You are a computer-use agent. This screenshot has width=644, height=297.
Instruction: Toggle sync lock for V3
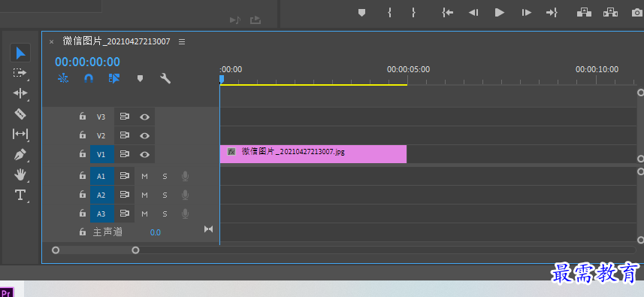pos(125,117)
